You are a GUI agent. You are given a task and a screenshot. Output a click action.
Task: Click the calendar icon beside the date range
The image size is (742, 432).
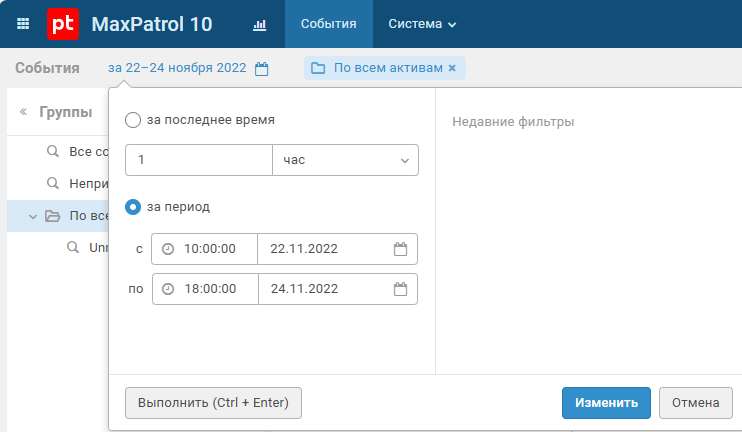262,69
